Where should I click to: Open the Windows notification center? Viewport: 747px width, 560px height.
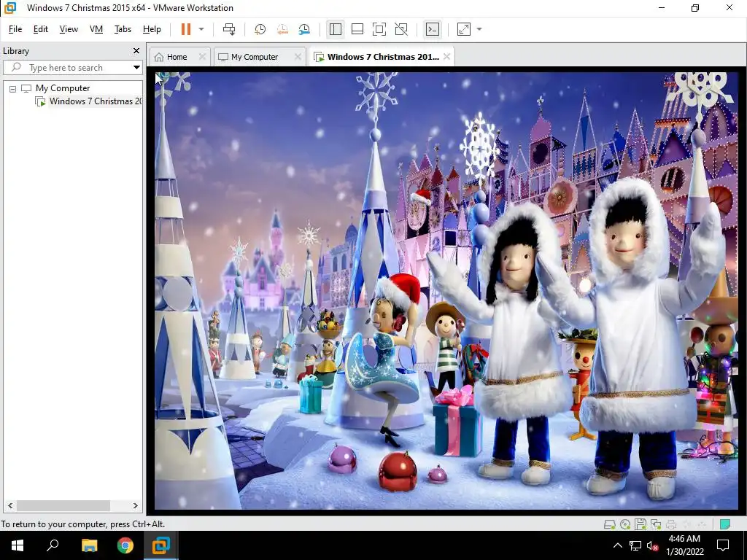tap(723, 545)
